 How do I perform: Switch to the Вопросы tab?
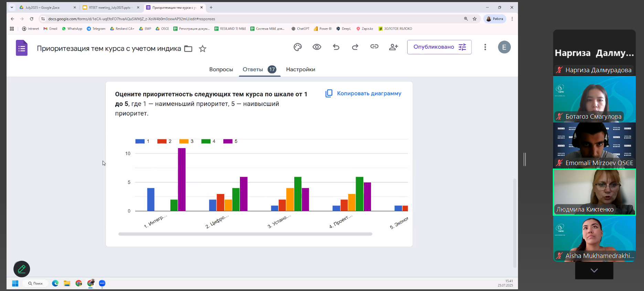(x=221, y=69)
